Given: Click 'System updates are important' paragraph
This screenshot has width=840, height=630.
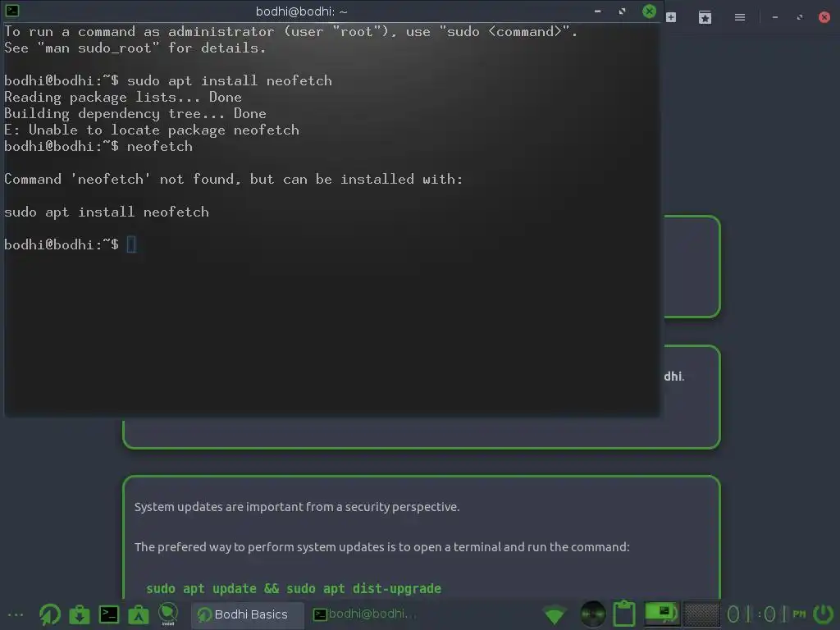Looking at the screenshot, I should 297,507.
